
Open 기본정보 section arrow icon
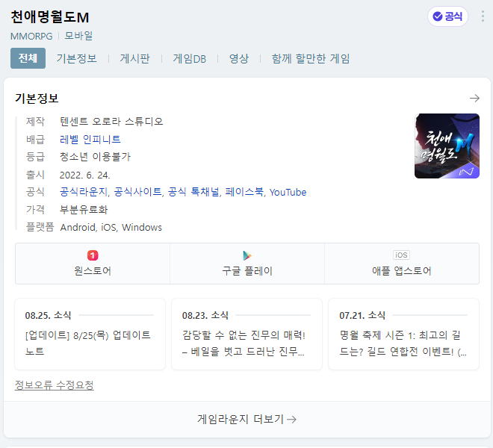point(474,99)
